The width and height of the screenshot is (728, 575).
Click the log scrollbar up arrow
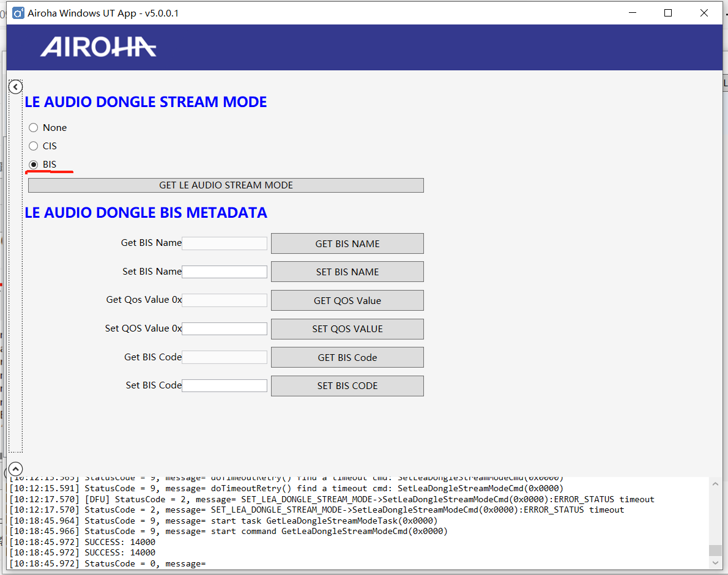point(715,484)
